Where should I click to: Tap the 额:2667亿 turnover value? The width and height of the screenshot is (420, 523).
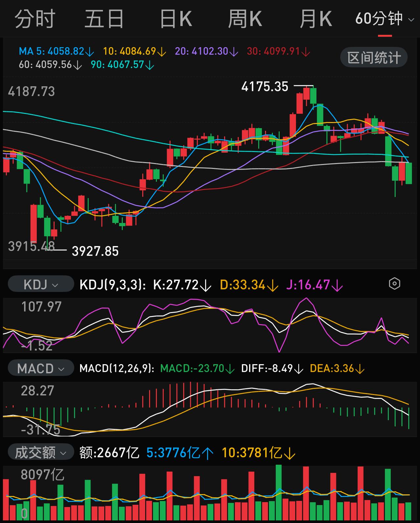pyautogui.click(x=109, y=453)
